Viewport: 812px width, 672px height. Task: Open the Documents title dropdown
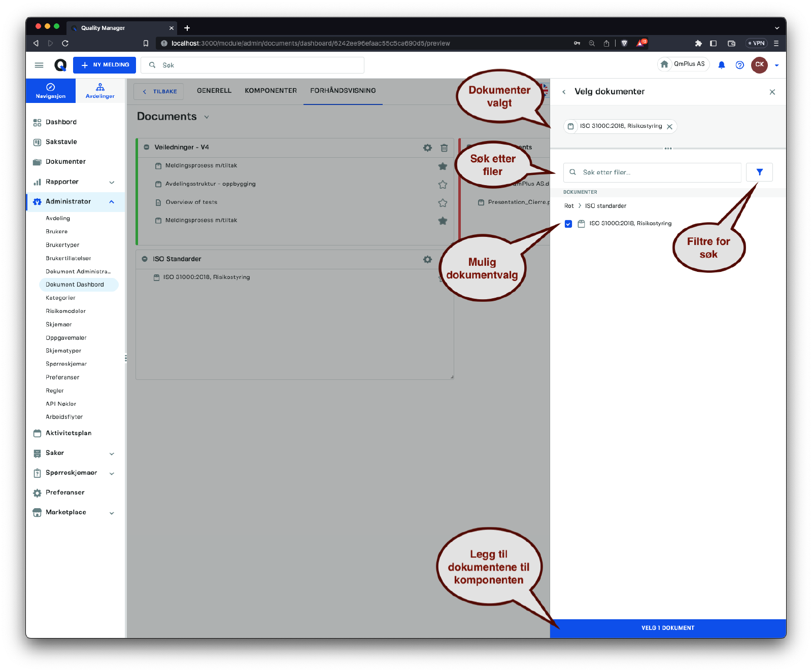[x=207, y=117]
